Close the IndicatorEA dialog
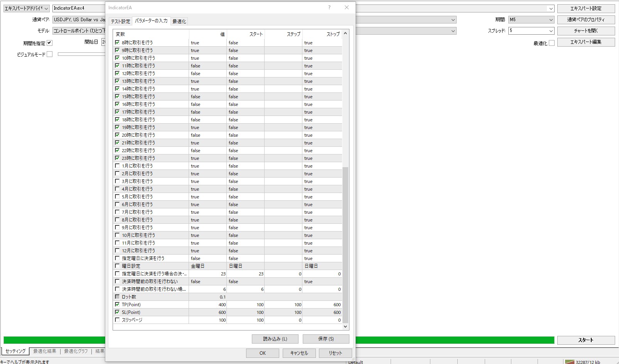 click(347, 7)
